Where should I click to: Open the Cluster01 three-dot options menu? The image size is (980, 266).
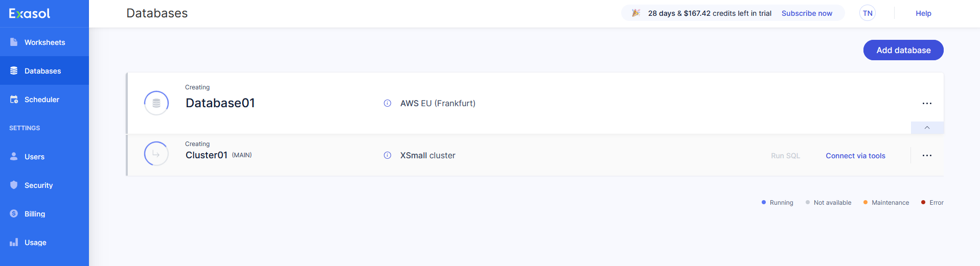[927, 155]
